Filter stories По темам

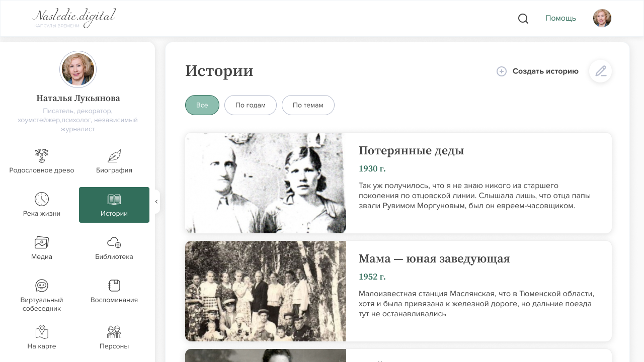308,105
